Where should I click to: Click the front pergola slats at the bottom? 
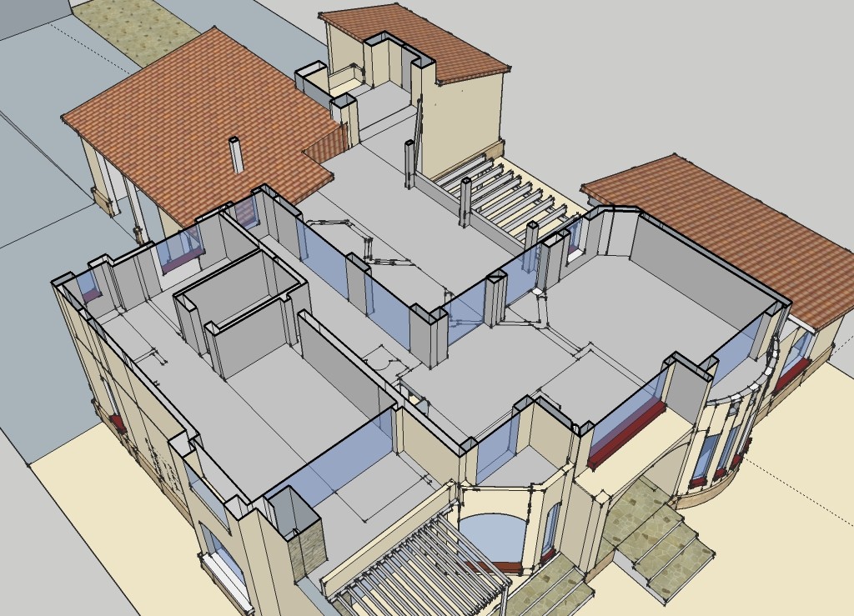(x=417, y=567)
